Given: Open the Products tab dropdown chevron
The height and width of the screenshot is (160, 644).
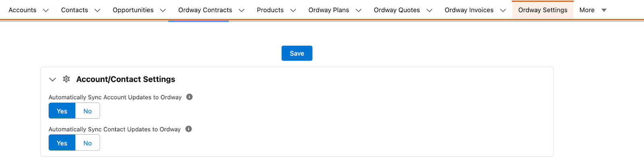Looking at the screenshot, I should (x=293, y=10).
